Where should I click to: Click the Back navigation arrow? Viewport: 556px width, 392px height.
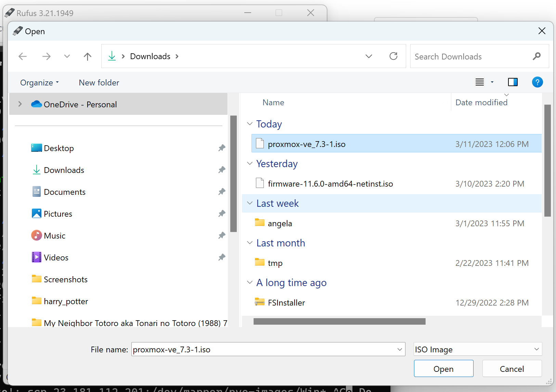[x=23, y=56]
